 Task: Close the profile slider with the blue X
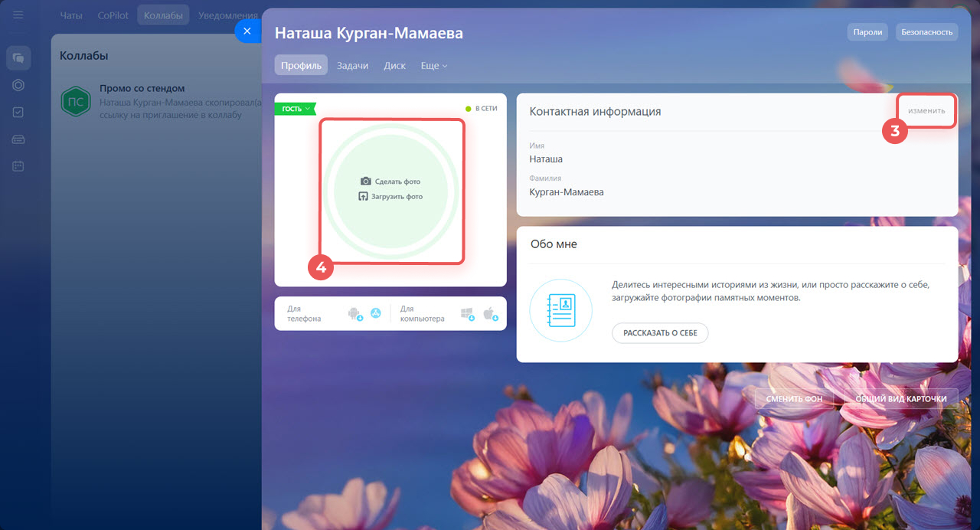tap(247, 31)
